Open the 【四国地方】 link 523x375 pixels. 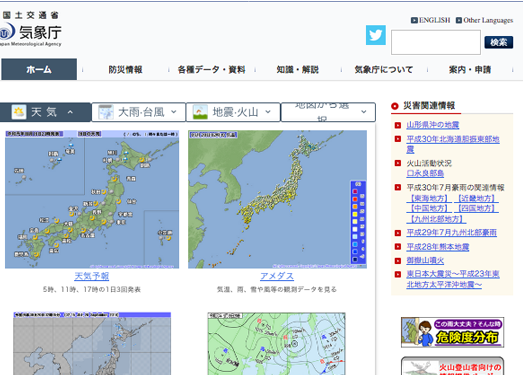click(x=476, y=209)
